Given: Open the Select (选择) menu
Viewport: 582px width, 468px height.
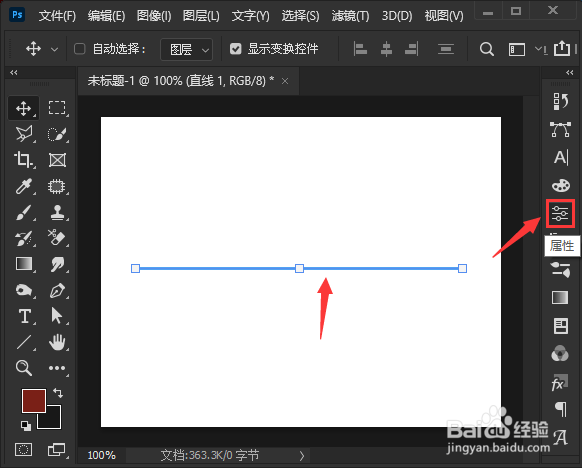Looking at the screenshot, I should coord(300,16).
